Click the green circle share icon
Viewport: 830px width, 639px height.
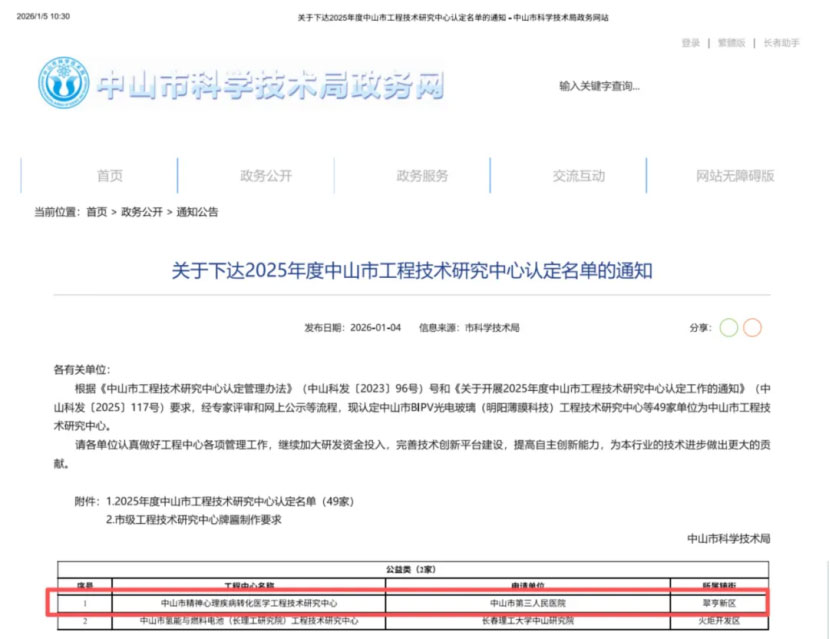point(728,328)
